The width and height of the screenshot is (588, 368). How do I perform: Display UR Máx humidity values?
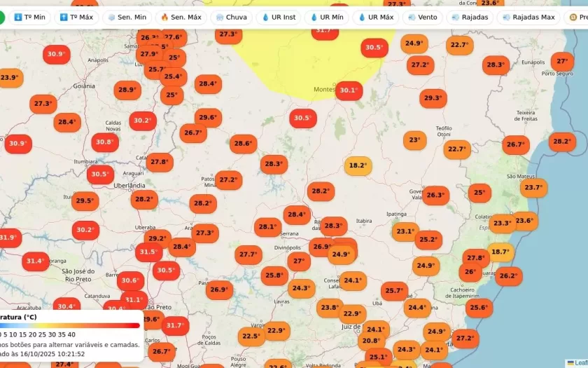tap(374, 17)
